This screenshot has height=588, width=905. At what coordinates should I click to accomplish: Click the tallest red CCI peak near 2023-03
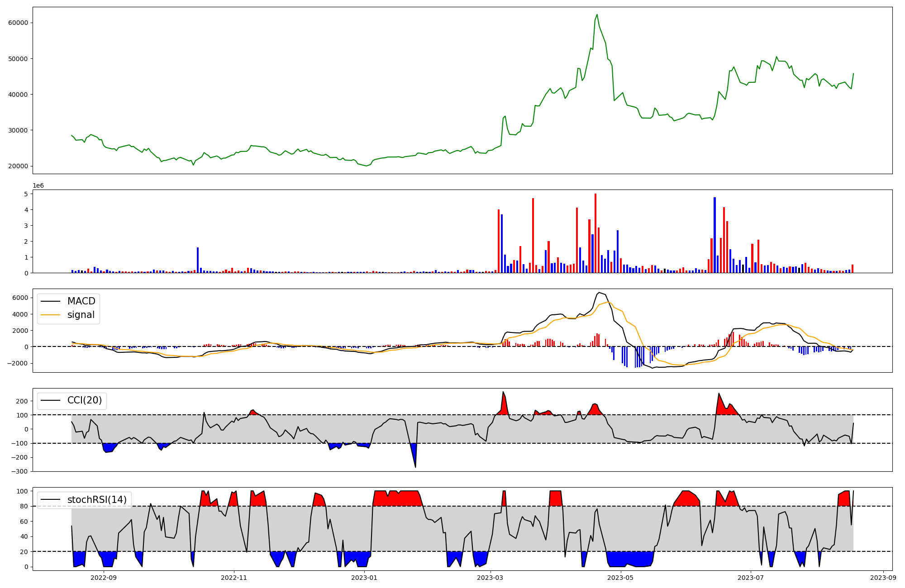coord(503,393)
